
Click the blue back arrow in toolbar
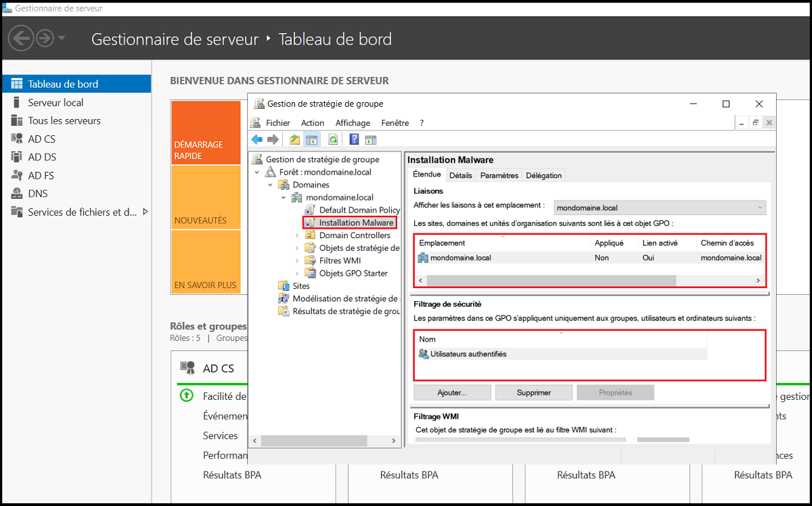point(257,139)
